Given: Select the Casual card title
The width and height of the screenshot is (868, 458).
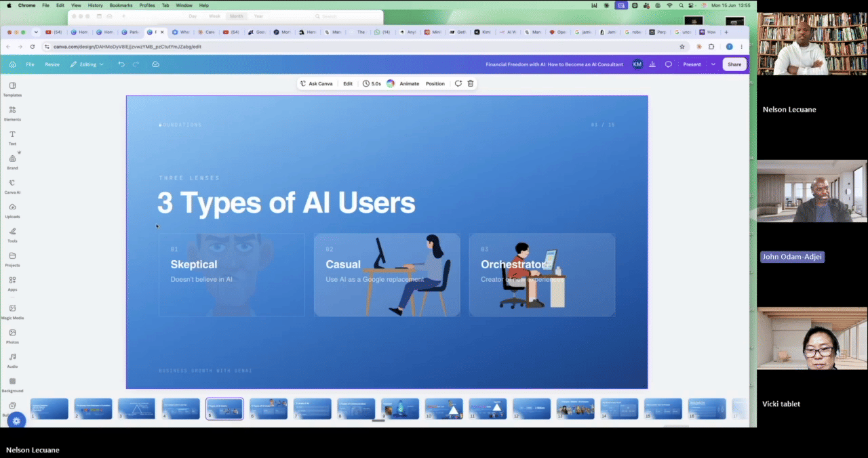Looking at the screenshot, I should (343, 264).
